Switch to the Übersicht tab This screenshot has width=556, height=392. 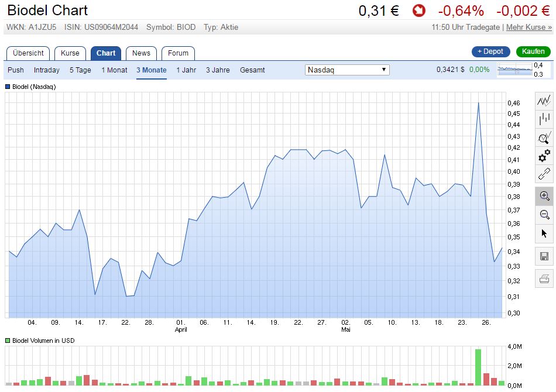(28, 53)
